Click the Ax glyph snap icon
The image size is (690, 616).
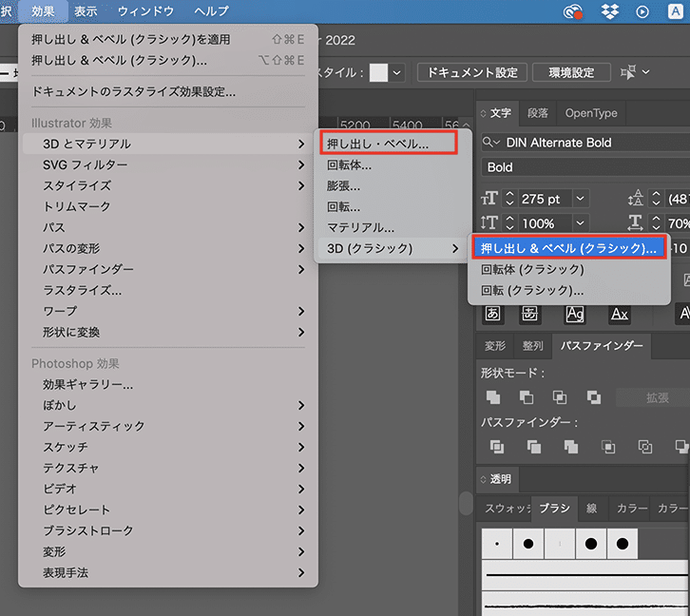(x=619, y=314)
